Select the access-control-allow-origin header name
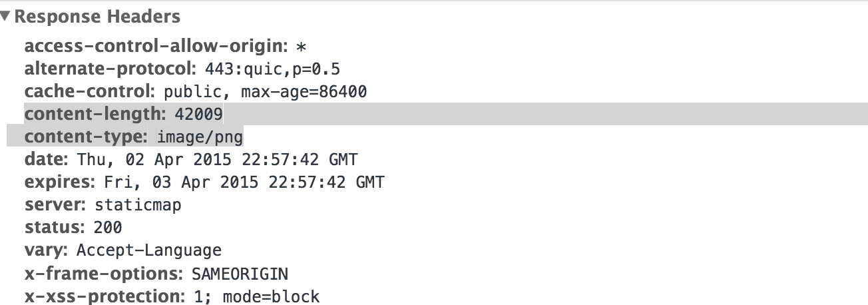 coord(156,47)
